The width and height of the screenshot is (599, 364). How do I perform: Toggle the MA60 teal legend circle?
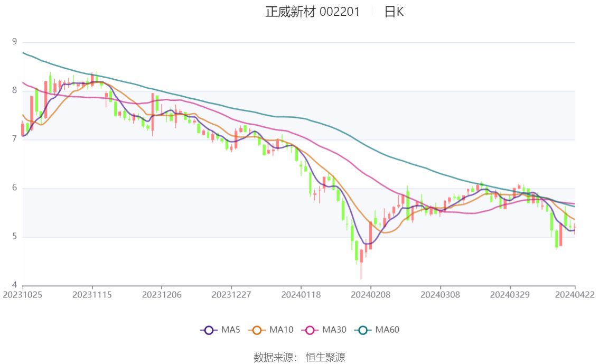pyautogui.click(x=363, y=330)
